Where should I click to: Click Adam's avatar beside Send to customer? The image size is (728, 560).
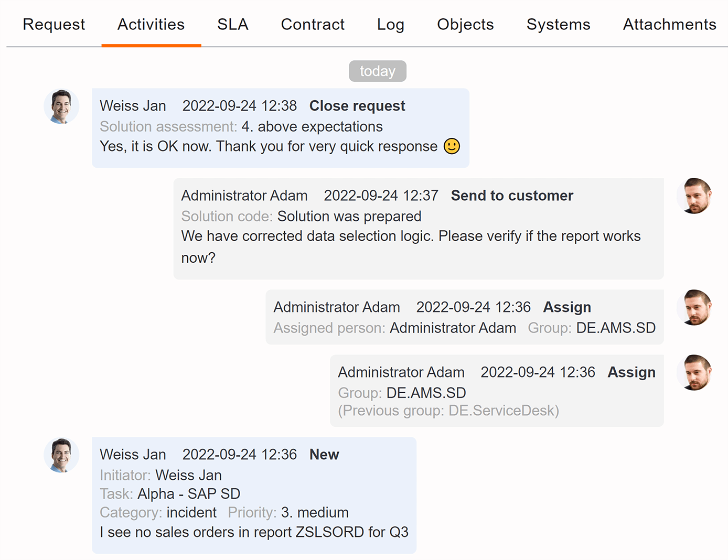(x=694, y=196)
